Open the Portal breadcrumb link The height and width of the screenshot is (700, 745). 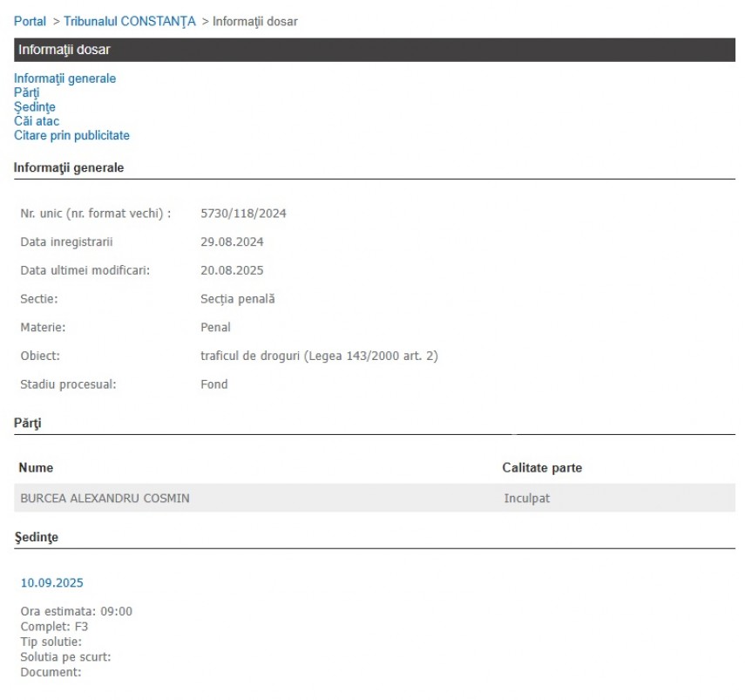pyautogui.click(x=30, y=22)
